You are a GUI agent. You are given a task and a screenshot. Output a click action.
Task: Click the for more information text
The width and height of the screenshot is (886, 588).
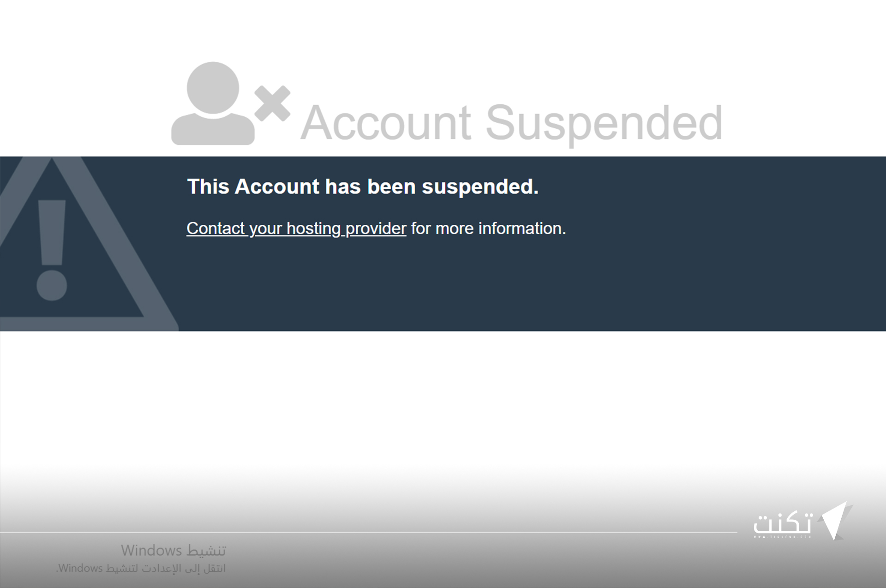click(x=488, y=228)
